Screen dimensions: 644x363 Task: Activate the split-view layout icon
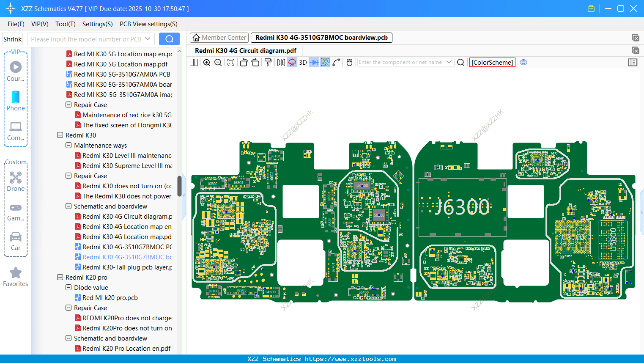pos(194,62)
